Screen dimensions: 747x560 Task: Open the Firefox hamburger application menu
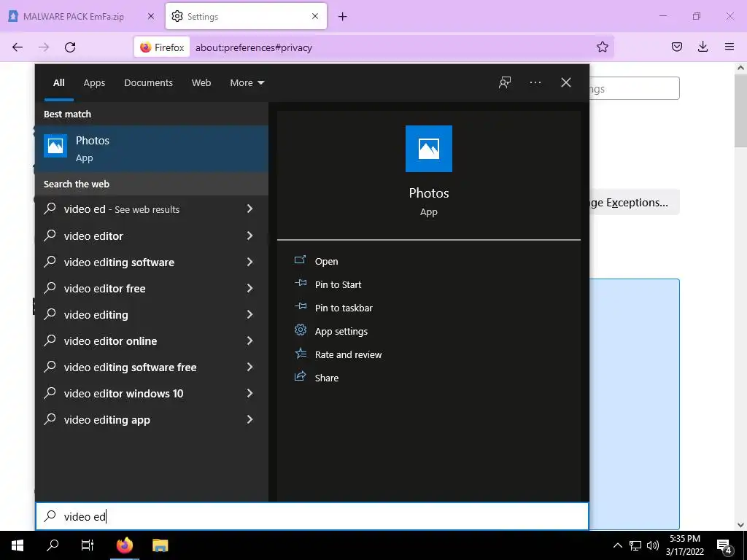coord(729,47)
